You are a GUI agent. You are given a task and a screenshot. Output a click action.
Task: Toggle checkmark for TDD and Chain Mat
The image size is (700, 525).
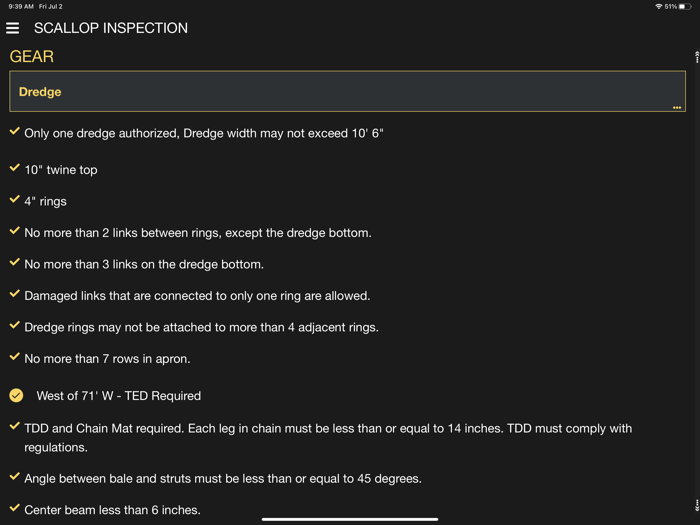(14, 427)
